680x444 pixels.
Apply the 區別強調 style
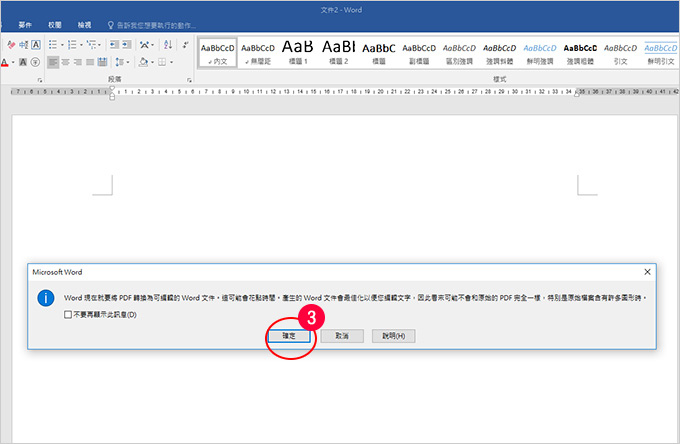[x=459, y=53]
